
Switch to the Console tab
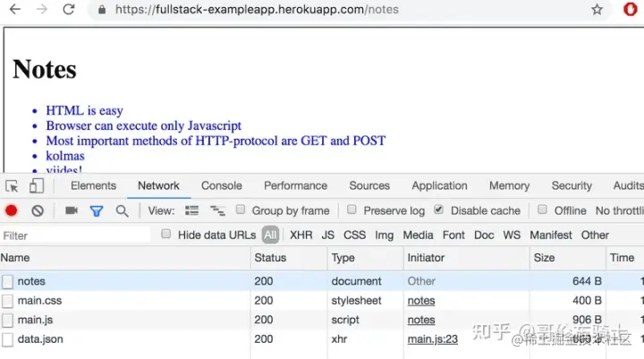tap(222, 186)
